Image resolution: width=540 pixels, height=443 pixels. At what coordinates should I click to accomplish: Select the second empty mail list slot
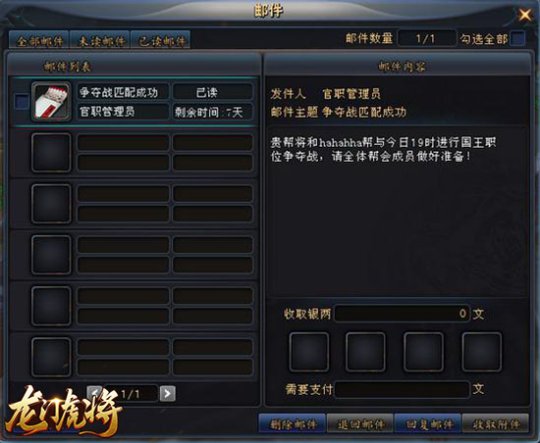tap(134, 203)
